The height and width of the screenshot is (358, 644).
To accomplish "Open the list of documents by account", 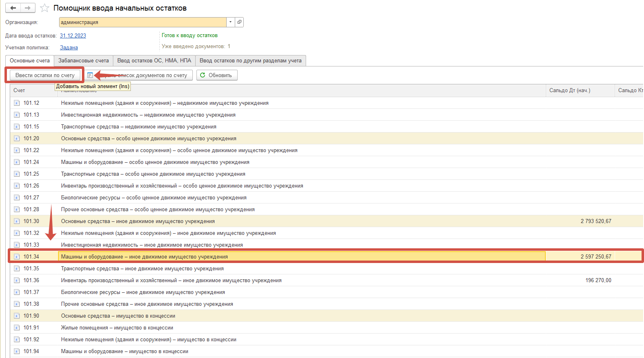I will 138,75.
